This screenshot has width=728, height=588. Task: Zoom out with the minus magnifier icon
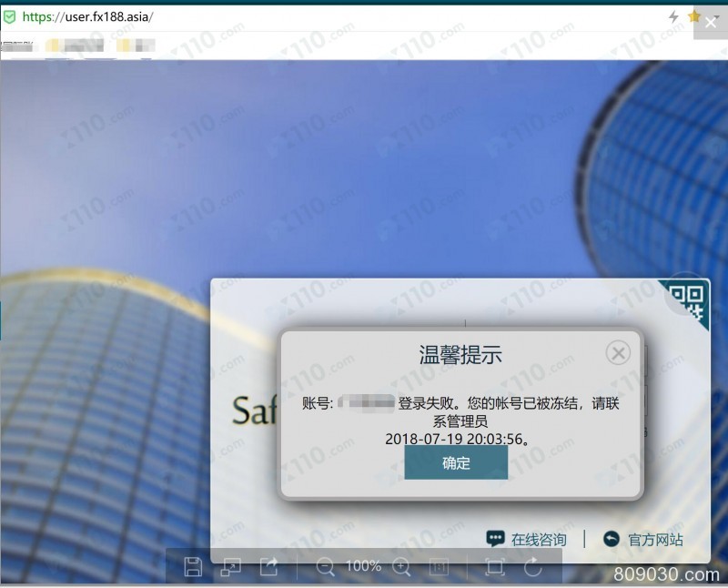click(x=325, y=567)
